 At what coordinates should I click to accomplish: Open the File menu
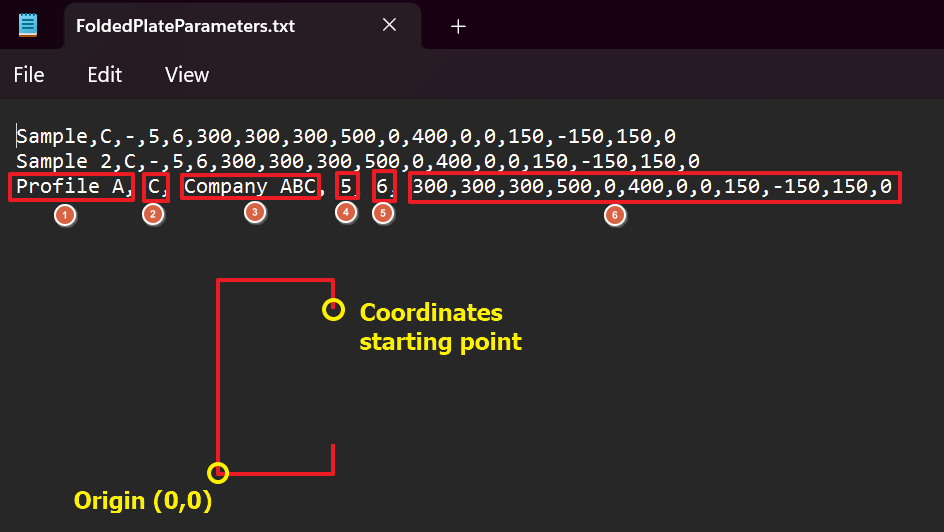click(x=29, y=75)
